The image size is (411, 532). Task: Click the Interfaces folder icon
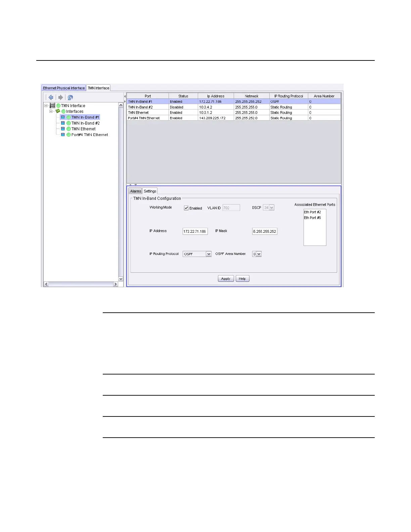(x=58, y=111)
